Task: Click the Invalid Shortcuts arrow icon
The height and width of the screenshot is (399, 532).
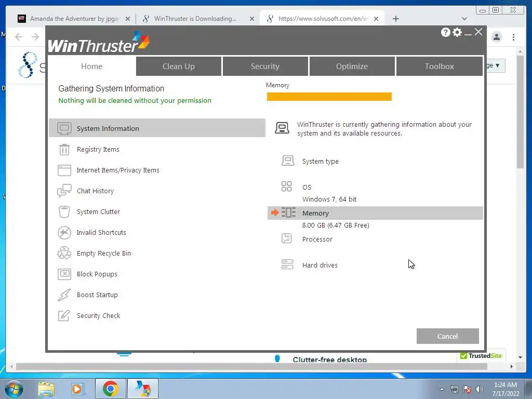Action: pyautogui.click(x=64, y=233)
